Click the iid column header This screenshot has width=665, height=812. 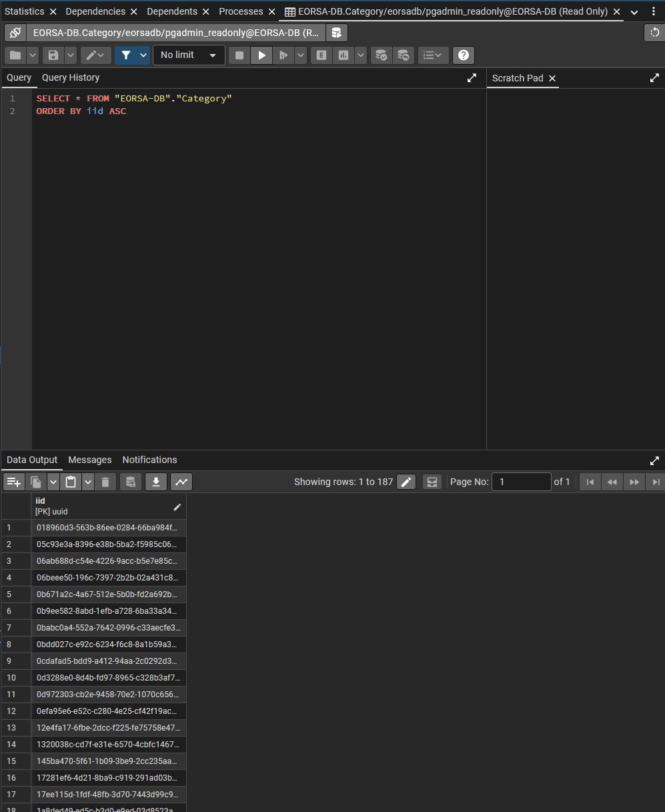click(109, 506)
